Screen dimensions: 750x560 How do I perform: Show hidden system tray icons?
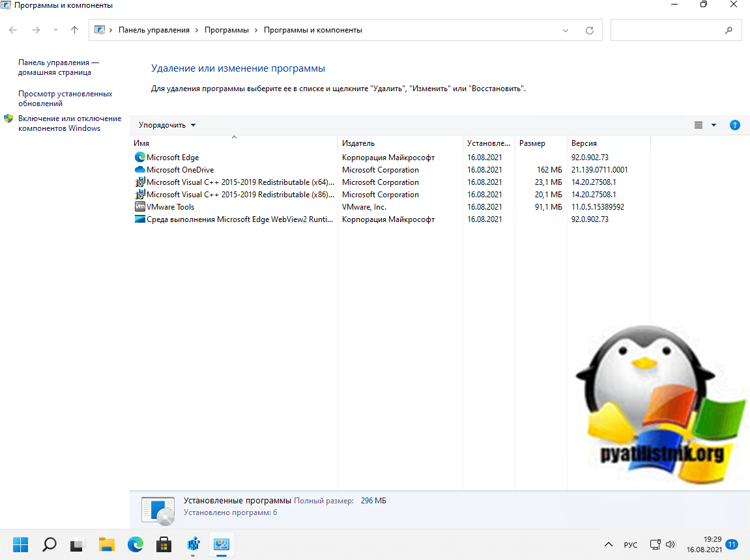(x=609, y=544)
